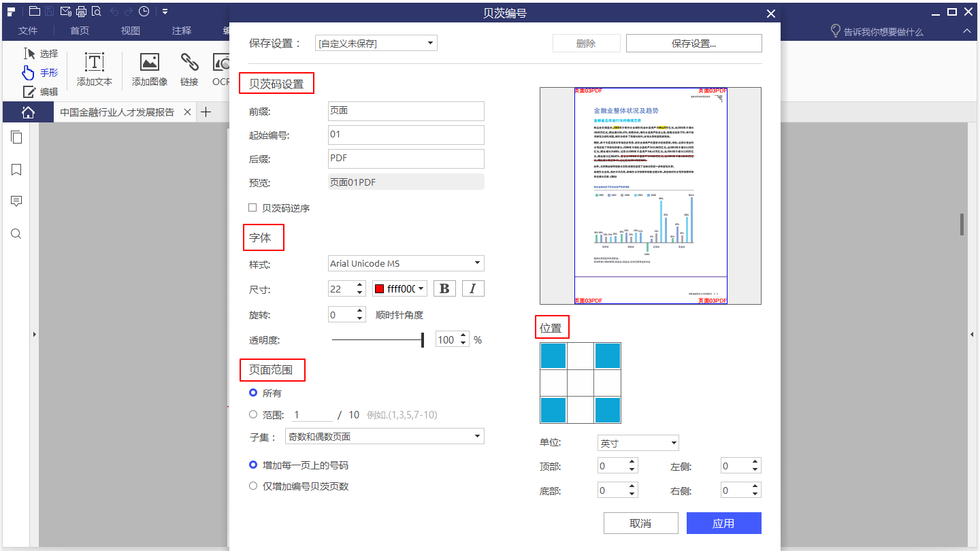Click the 应用 apply button

723,523
